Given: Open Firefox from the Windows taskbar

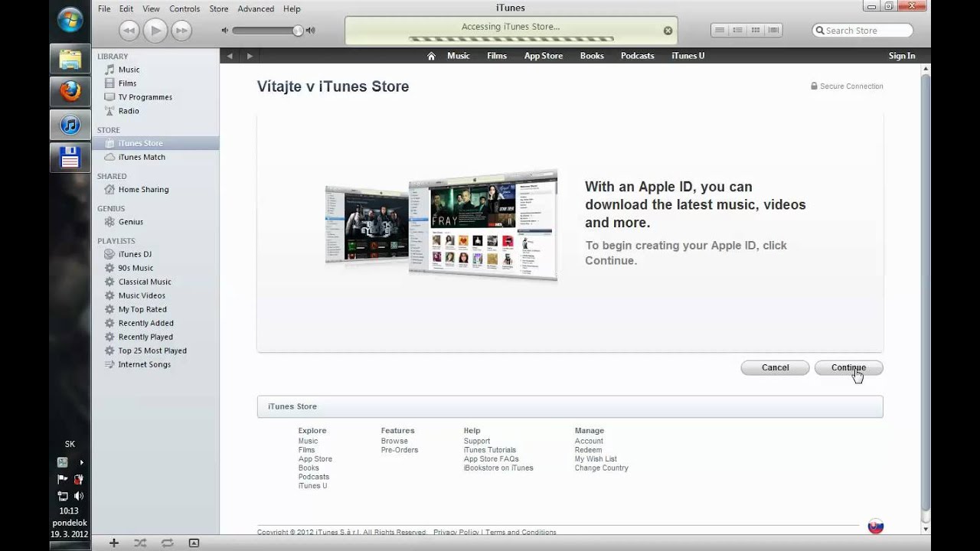Looking at the screenshot, I should pyautogui.click(x=70, y=92).
